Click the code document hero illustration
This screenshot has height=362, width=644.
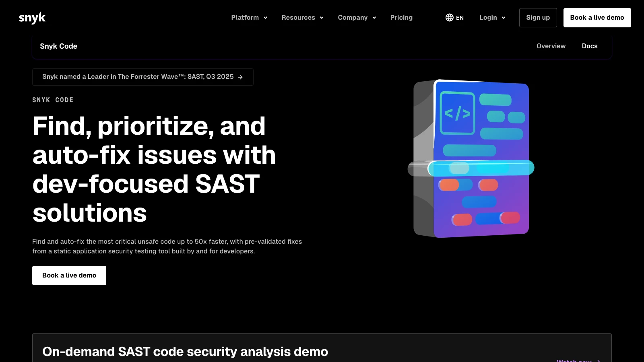click(471, 158)
